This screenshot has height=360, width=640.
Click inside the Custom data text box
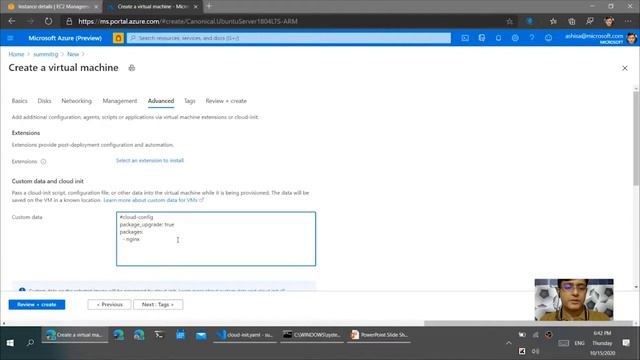[x=216, y=239]
